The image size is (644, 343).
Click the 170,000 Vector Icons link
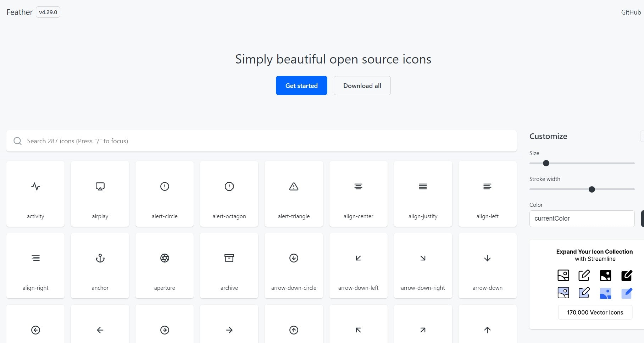[595, 312]
